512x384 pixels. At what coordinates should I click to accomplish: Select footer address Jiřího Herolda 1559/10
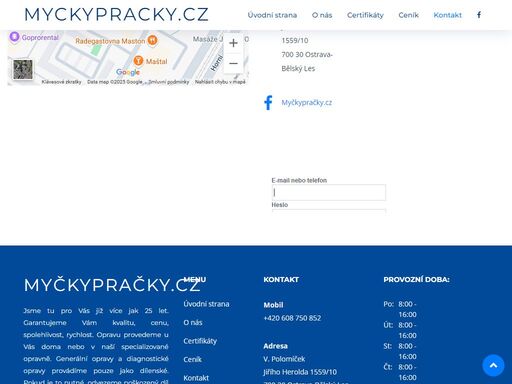point(300,372)
